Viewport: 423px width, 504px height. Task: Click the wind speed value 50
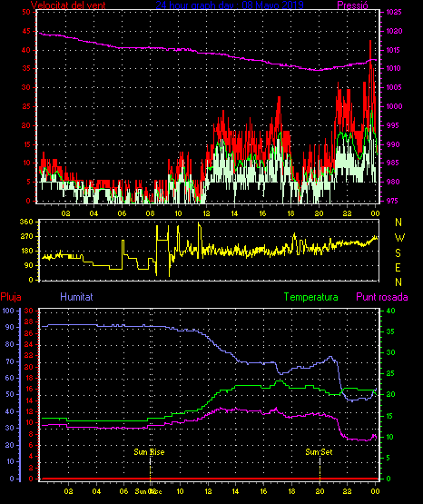(26, 12)
